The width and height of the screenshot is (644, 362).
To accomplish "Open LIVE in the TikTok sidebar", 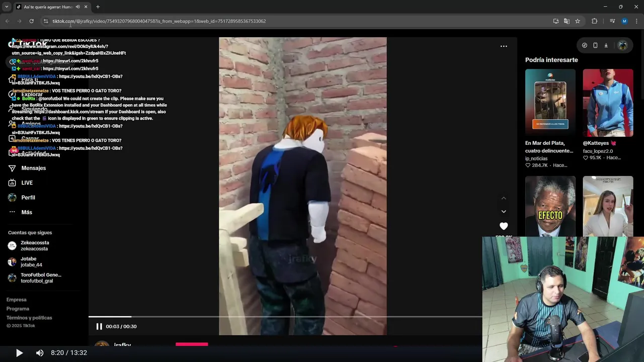I will [x=27, y=183].
